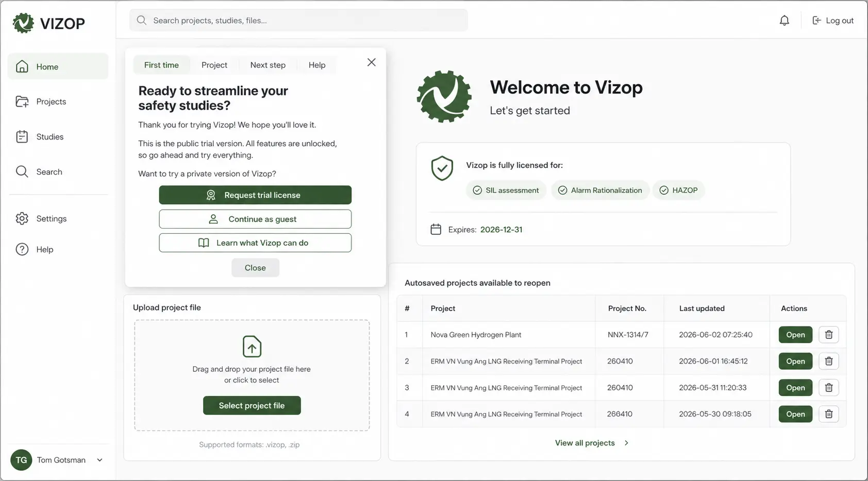Click the drag and drop upload area text
Viewport: 868px width, 481px height.
click(x=252, y=374)
